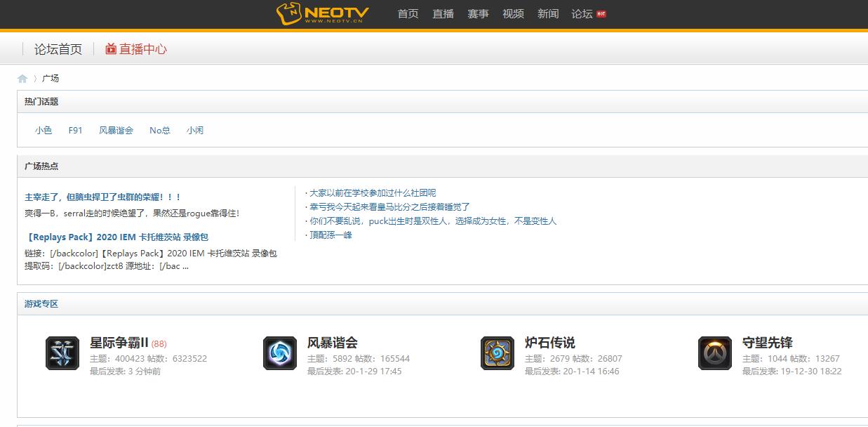Read the 主宰走了 featured thread
The image size is (868, 427).
pos(103,197)
